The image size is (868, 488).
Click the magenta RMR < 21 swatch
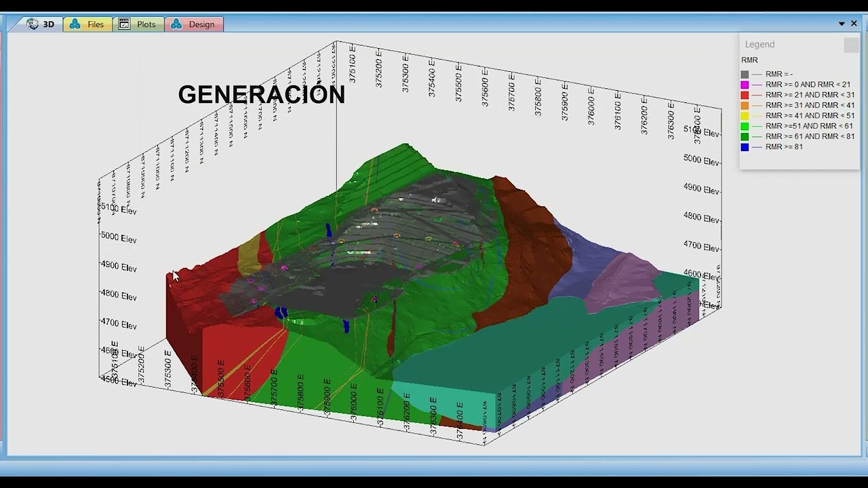pos(745,85)
